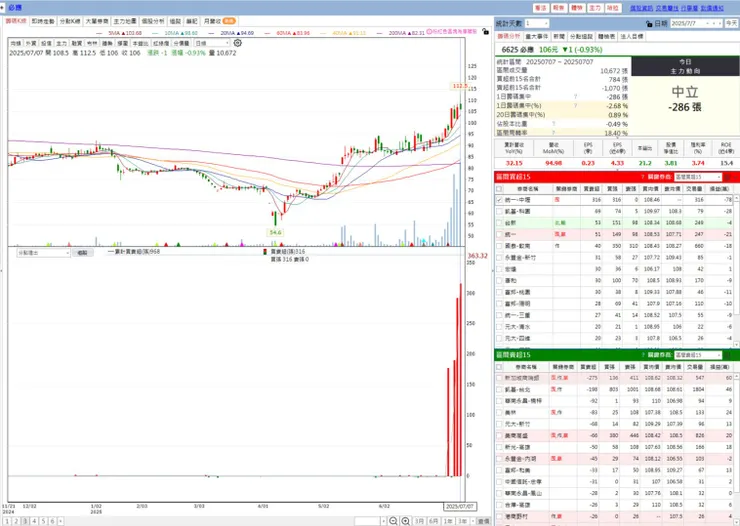
Task: Zoom out the chart with minus magnifier
Action: click(393, 521)
